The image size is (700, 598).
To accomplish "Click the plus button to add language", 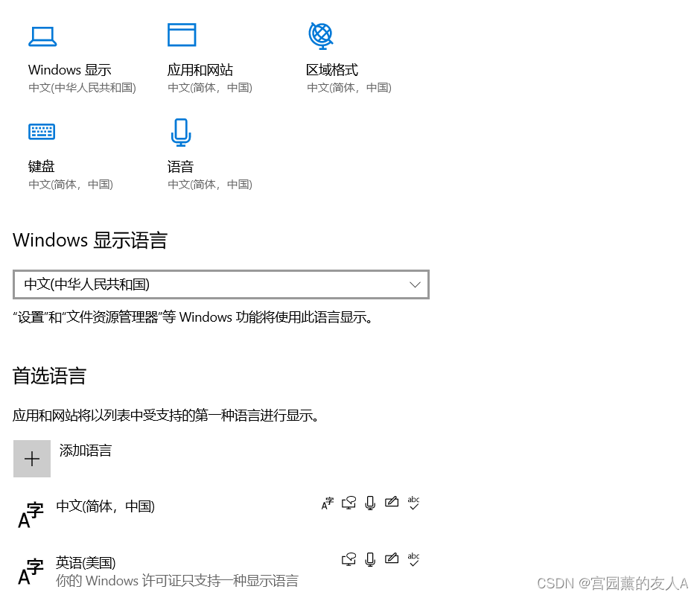I will [x=32, y=459].
